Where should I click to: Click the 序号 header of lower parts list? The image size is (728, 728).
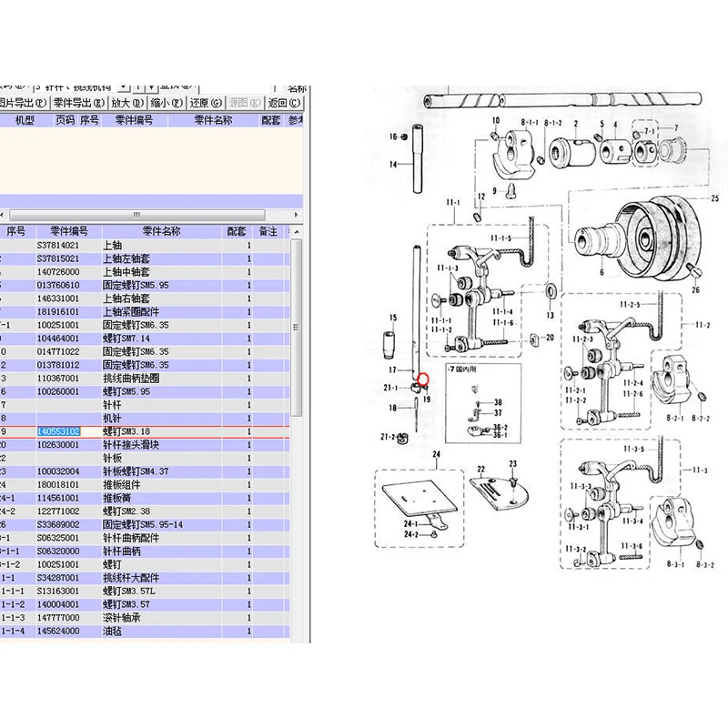click(16, 231)
